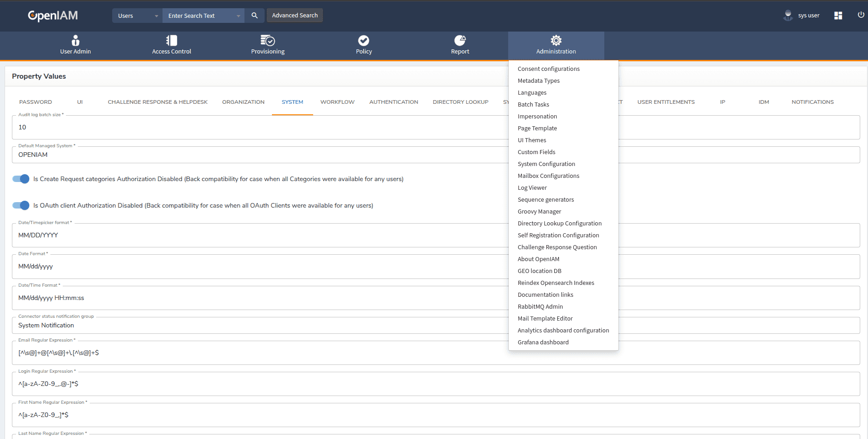This screenshot has height=439, width=868.
Task: Select the ORGANIZATION tab
Action: coord(244,102)
